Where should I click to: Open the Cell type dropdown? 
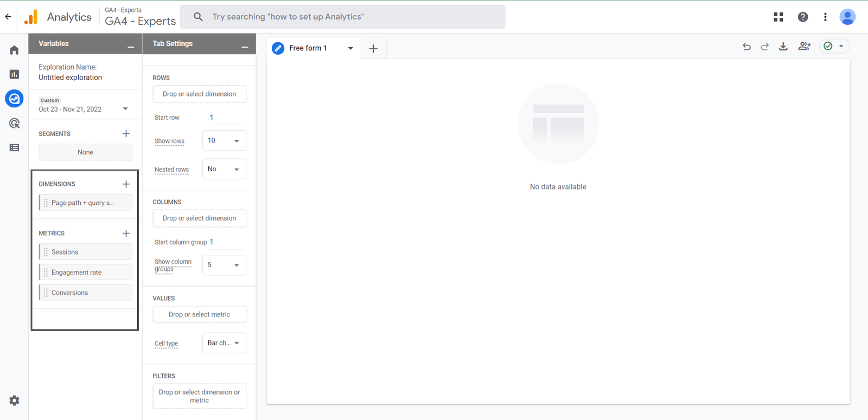224,343
